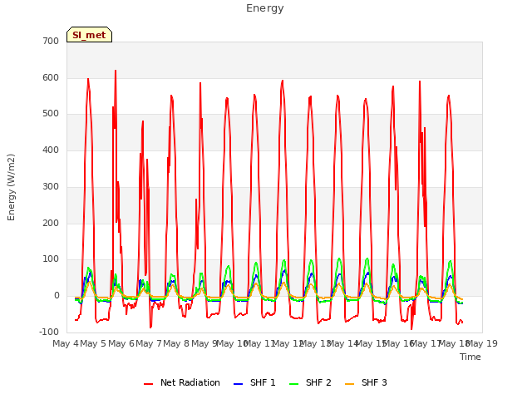Viewport: 532px width, 399px height.
Task: Toggle the Net Radiation legend entry
Action: 182,382
